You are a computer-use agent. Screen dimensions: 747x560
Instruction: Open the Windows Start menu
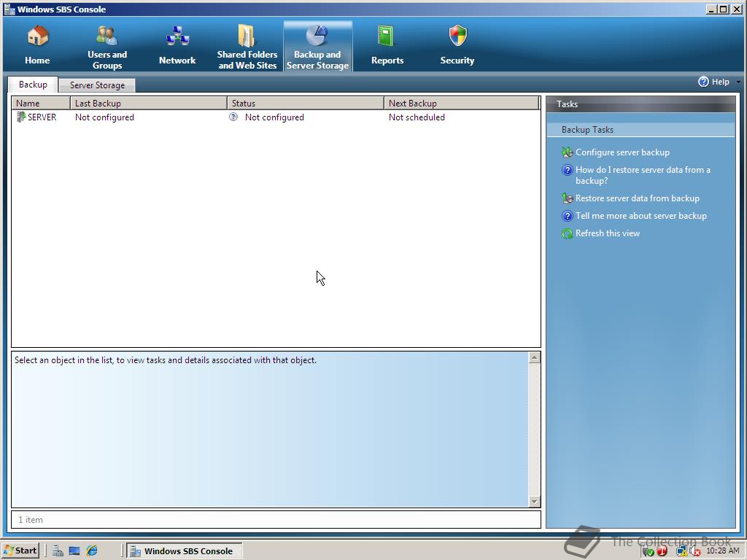click(x=20, y=551)
